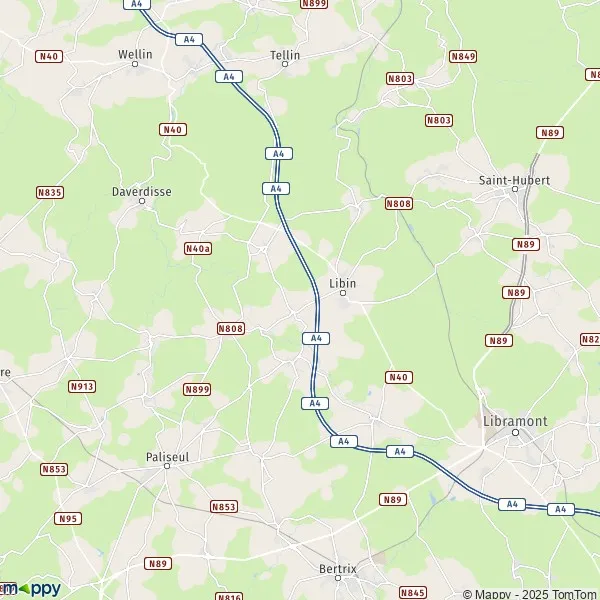Click the Saint-Hubert town marker
Viewport: 600px width, 600px height.
pos(515,189)
